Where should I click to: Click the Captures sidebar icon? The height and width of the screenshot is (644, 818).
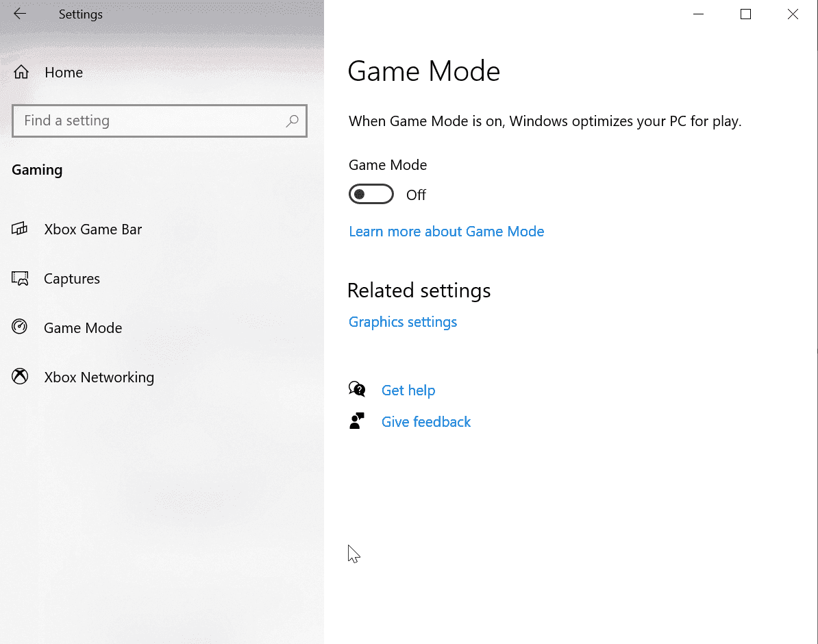pos(20,279)
